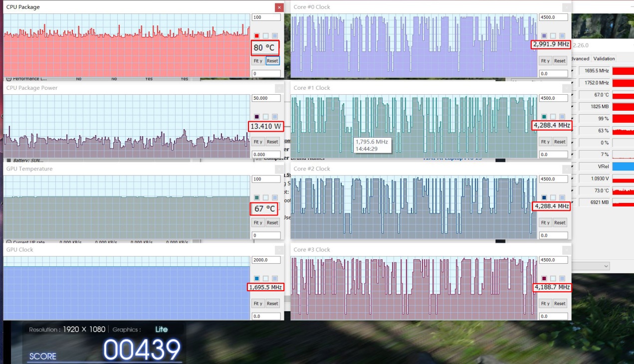Open the maroon line color swatch in Core #3 Clock

click(x=544, y=278)
